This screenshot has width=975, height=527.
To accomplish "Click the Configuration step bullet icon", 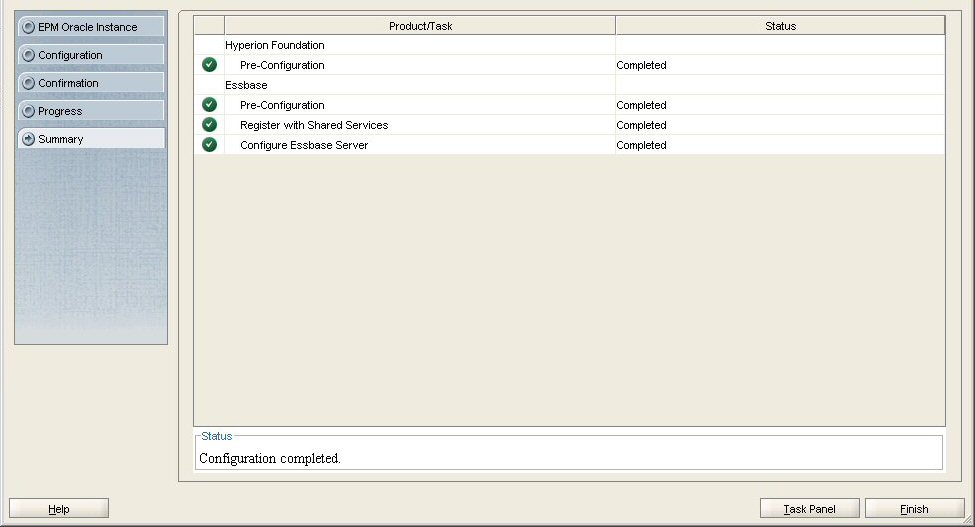I will click(x=28, y=55).
